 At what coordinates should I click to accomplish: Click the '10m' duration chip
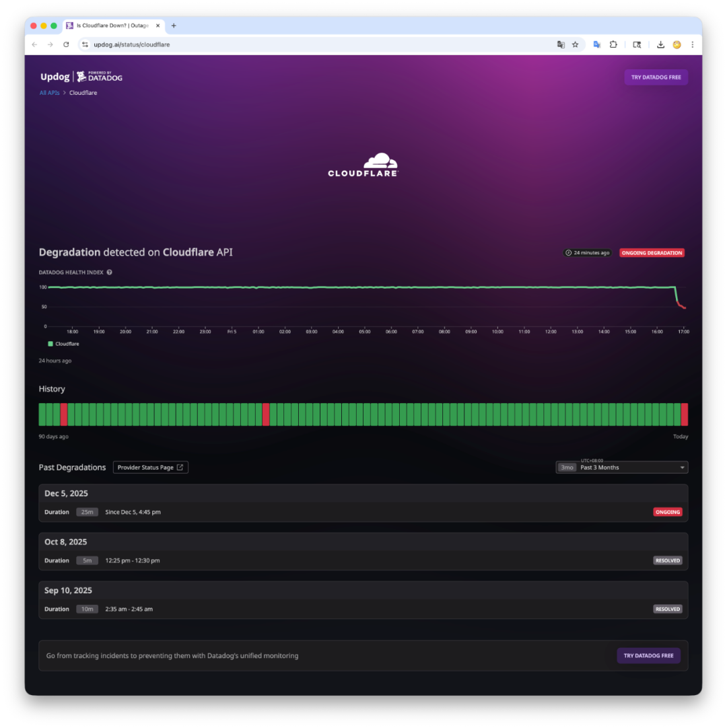(87, 609)
